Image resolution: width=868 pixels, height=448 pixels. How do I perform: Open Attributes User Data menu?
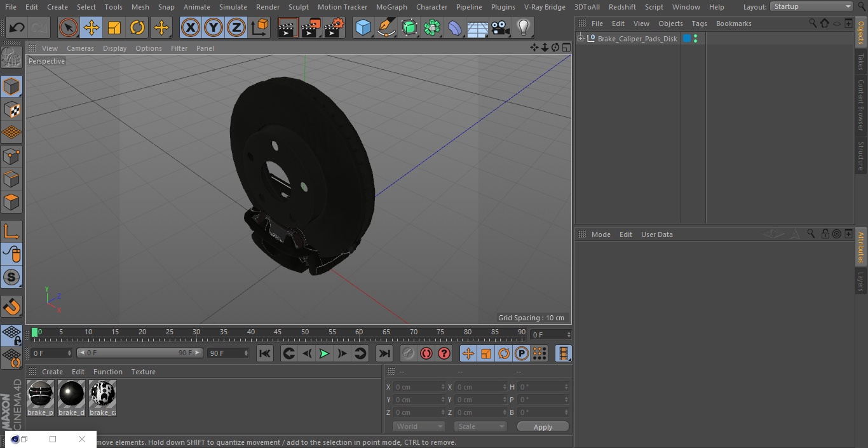[x=656, y=234]
